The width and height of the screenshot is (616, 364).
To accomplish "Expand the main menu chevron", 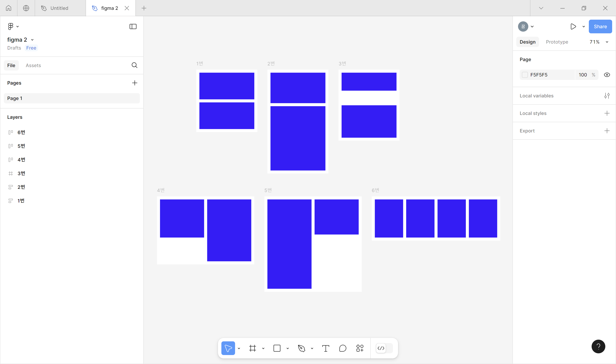I will [17, 26].
